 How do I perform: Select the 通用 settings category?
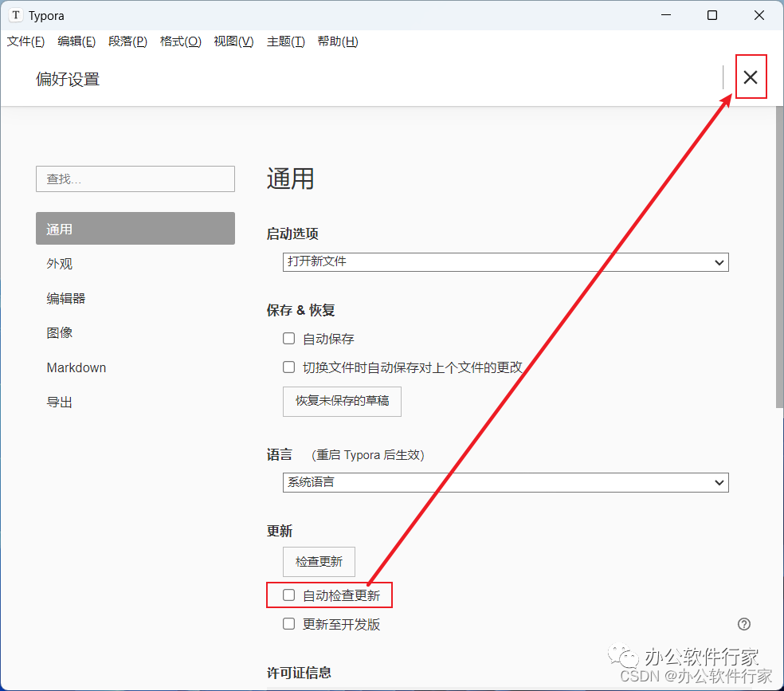[x=135, y=229]
